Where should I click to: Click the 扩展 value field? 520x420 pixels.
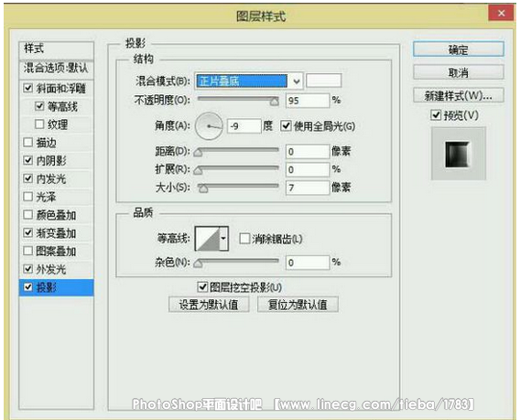307,169
